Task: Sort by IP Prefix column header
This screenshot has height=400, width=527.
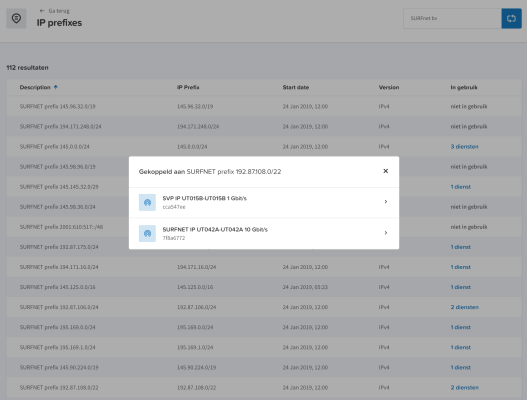Action: (x=188, y=87)
